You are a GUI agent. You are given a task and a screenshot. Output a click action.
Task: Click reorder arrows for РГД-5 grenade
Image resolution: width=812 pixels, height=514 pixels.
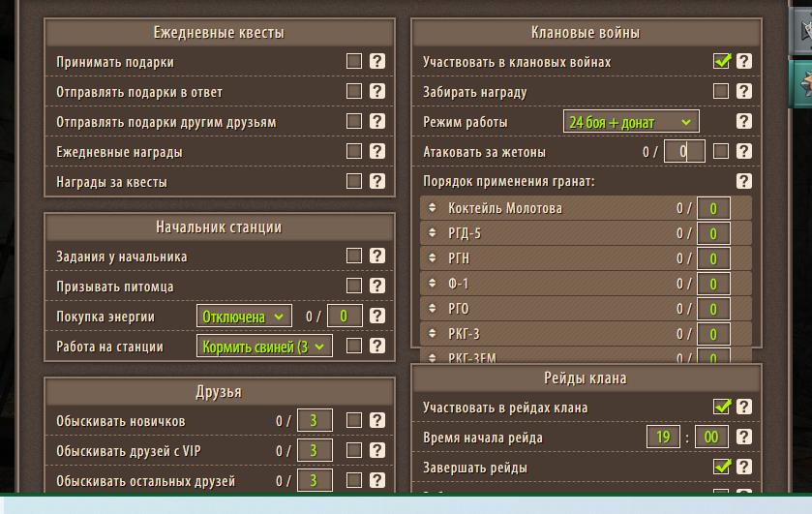tap(433, 233)
